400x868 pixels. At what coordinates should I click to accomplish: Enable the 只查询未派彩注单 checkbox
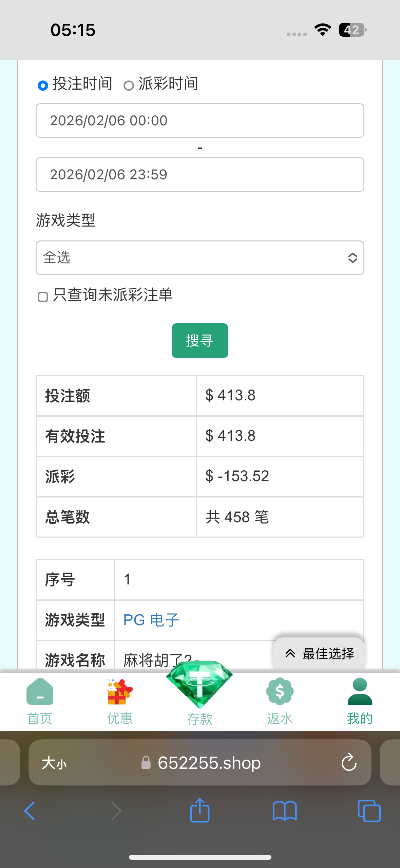tap(42, 296)
